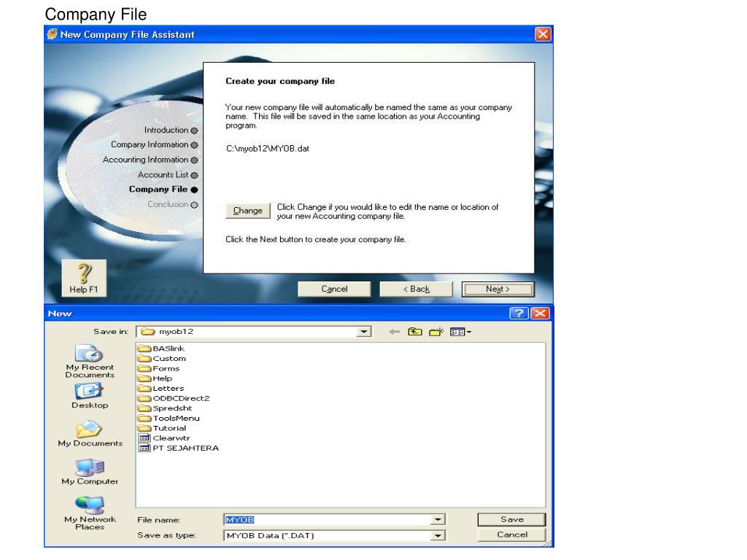Select the PT SEJAHTERA data file
Screen dimensions: 747x560
point(179,448)
